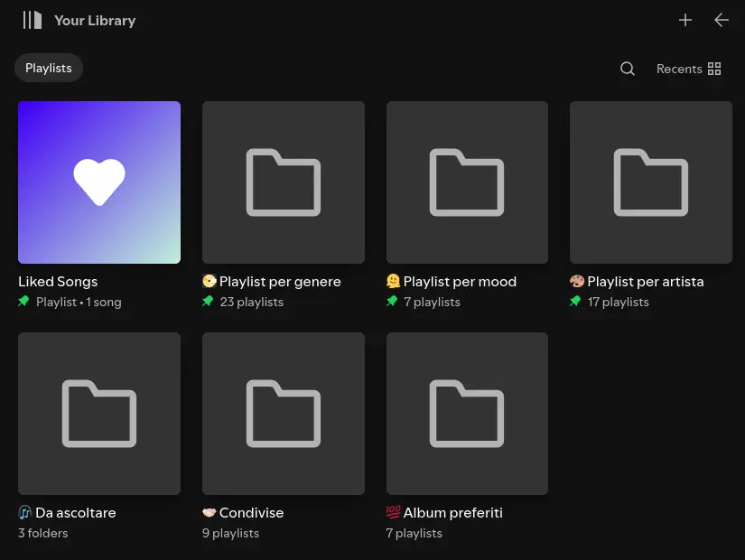Click the left arrow to shrink library

pyautogui.click(x=721, y=20)
